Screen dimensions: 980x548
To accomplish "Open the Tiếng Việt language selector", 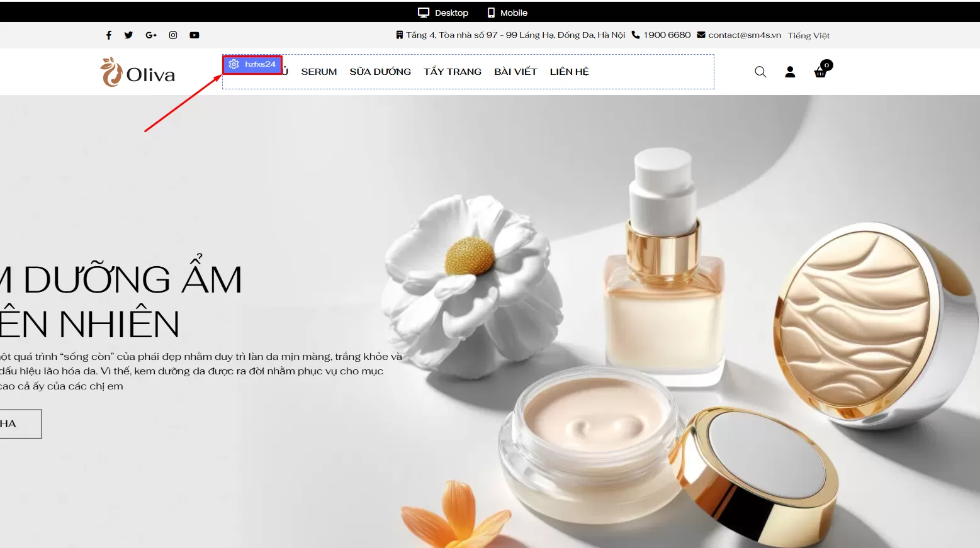I will (808, 35).
